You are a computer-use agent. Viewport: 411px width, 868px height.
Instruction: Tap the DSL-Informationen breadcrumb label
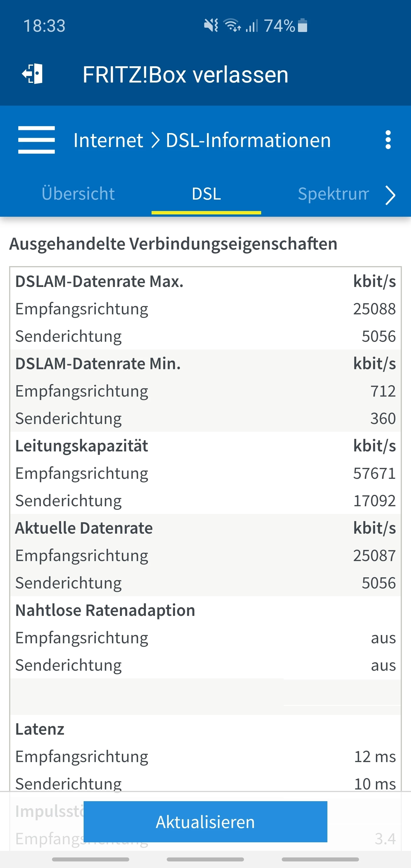pyautogui.click(x=248, y=140)
